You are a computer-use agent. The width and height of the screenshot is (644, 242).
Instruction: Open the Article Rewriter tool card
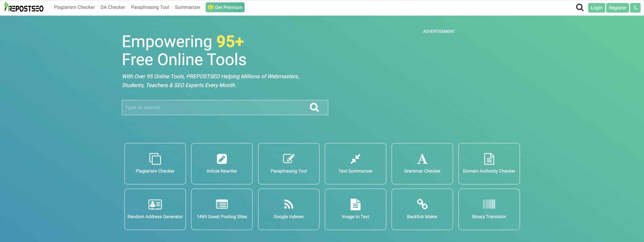pos(222,164)
